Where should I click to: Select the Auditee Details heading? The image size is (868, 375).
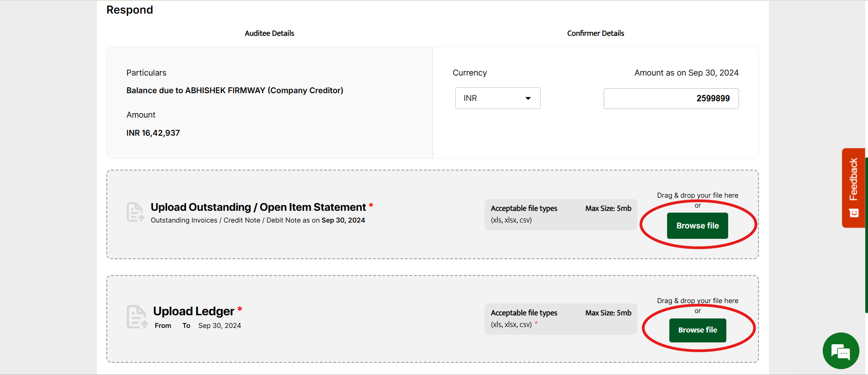coord(269,33)
